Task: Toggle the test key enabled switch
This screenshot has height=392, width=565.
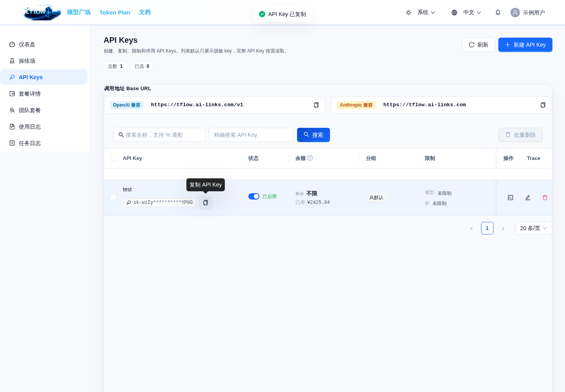Action: click(x=254, y=196)
